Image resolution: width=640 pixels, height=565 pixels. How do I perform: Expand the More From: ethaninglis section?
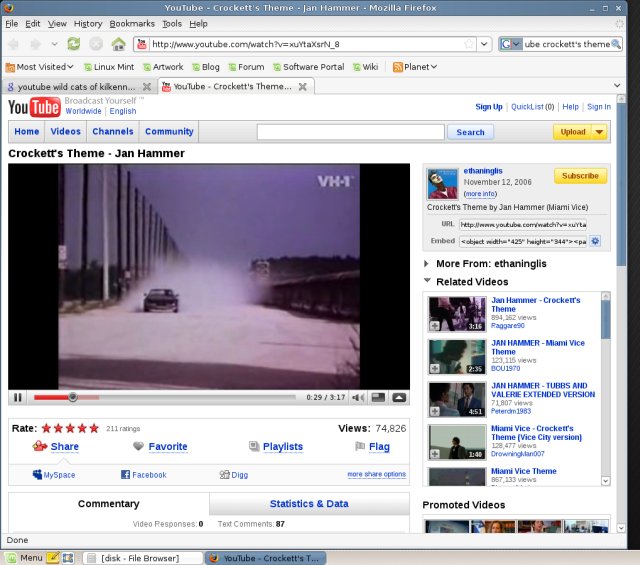pos(428,264)
